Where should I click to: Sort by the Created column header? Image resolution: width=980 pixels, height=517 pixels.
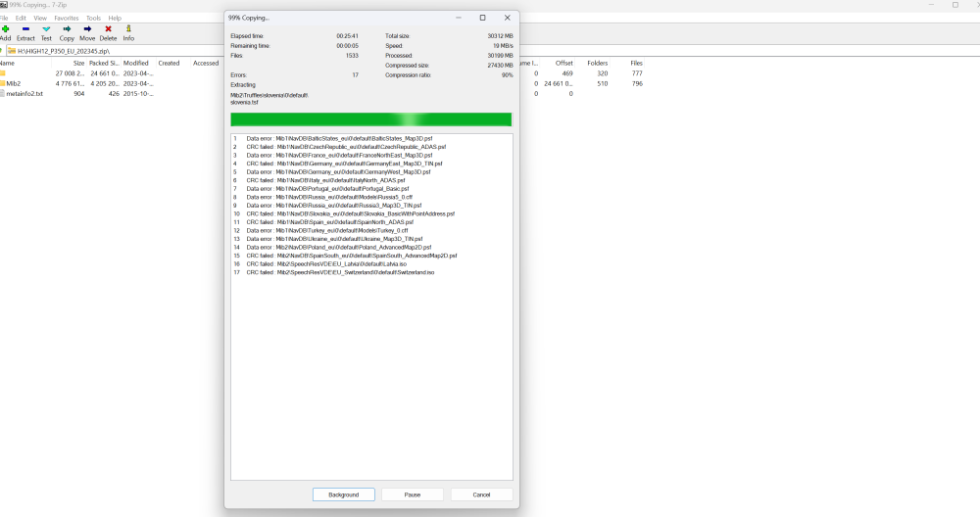(x=169, y=63)
